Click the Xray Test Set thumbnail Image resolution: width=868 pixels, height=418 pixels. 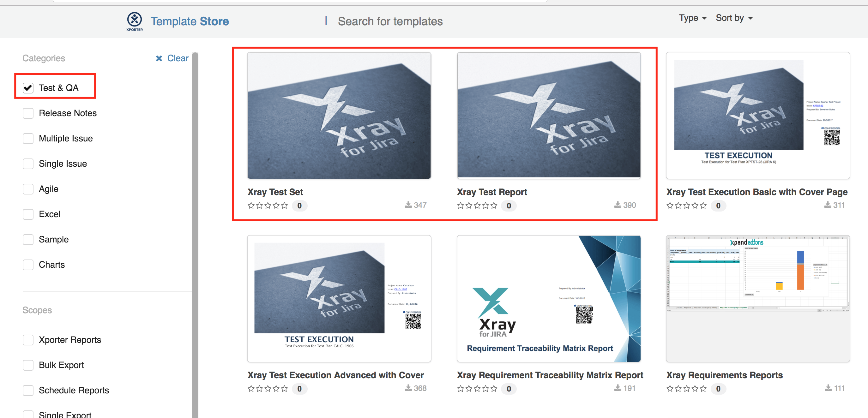pos(339,115)
